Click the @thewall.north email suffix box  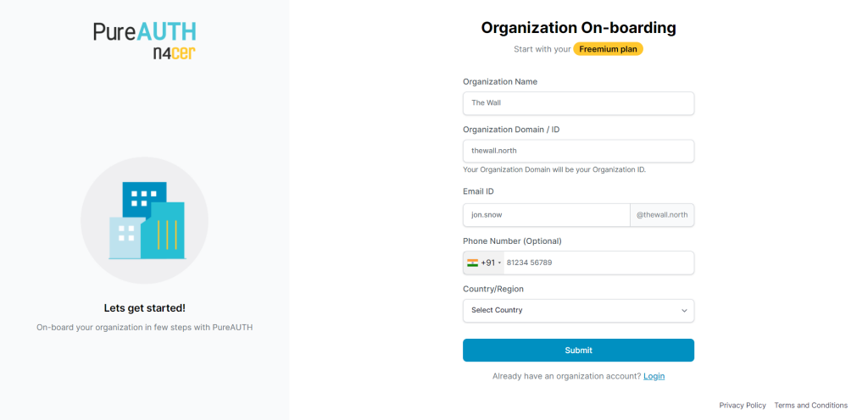[x=662, y=215]
